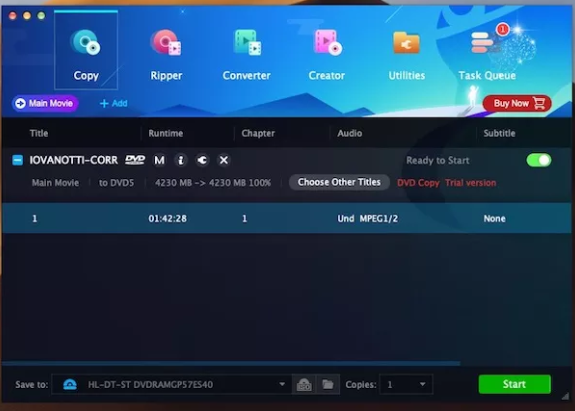Image resolution: width=575 pixels, height=411 pixels.
Task: Toggle the green Ready to Start switch
Action: click(539, 160)
